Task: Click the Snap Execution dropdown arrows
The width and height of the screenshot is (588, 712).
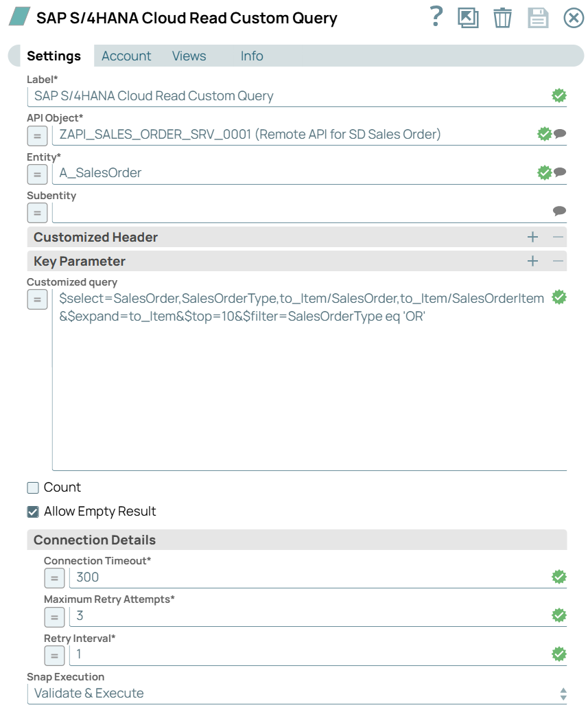Action: coord(563,694)
